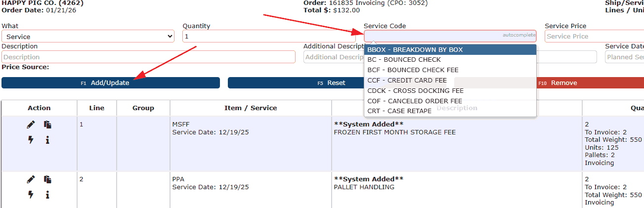Viewport: 644px width, 208px height.
Task: Click the Description text field
Action: (x=148, y=57)
